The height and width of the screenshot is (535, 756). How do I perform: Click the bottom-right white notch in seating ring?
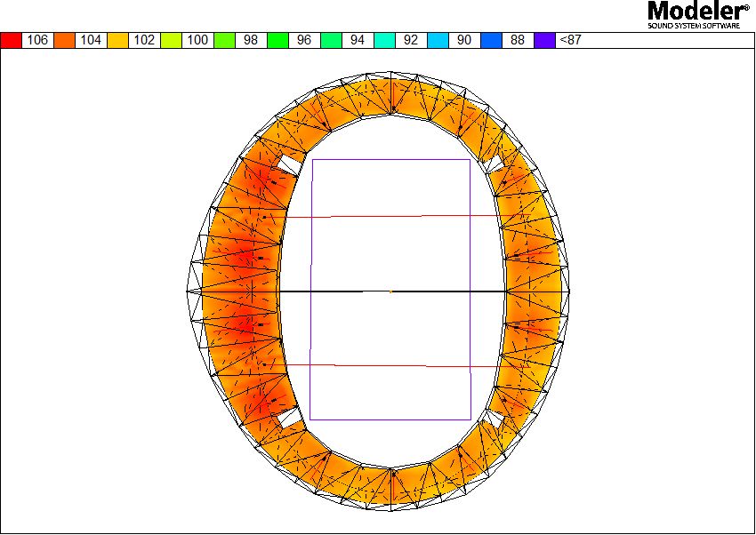pyautogui.click(x=494, y=415)
